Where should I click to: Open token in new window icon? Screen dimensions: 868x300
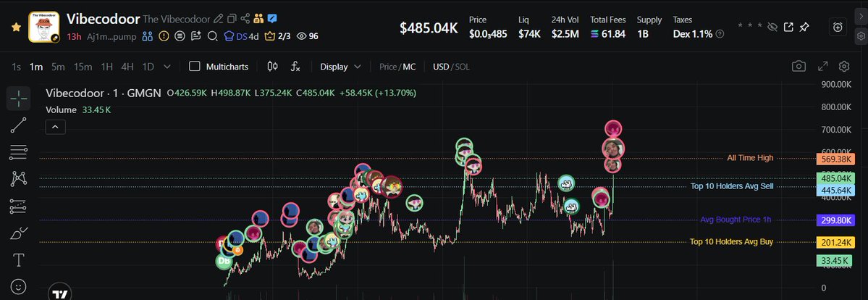click(x=789, y=27)
